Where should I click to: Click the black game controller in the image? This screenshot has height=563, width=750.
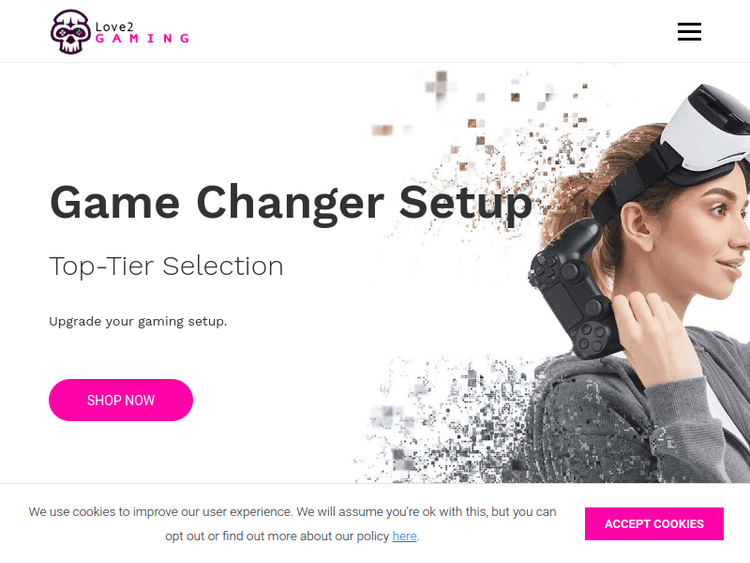coord(572,288)
